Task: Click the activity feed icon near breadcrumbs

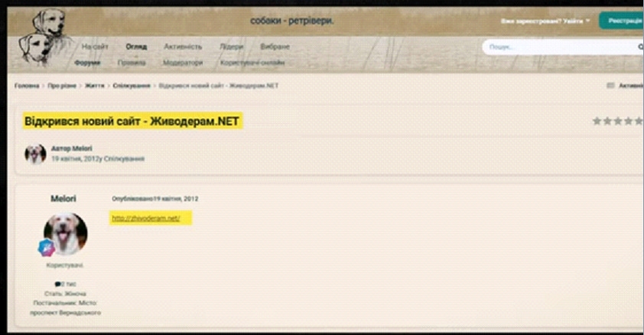Action: [x=610, y=86]
